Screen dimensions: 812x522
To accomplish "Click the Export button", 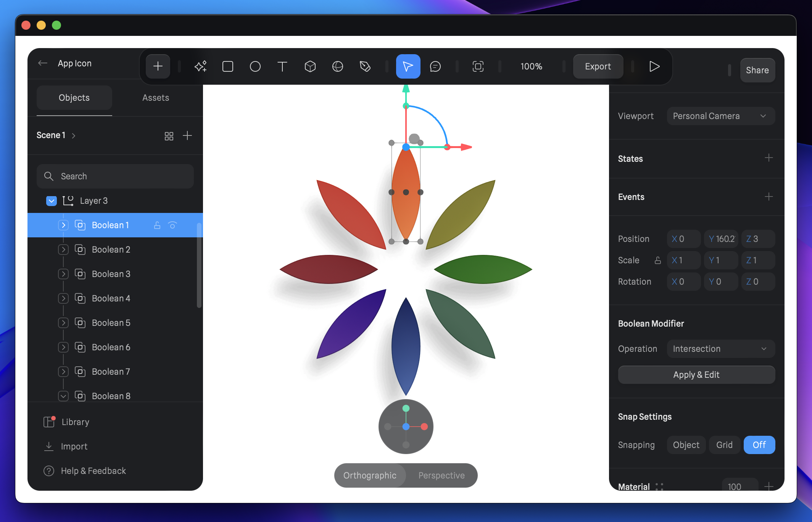I will [x=598, y=66].
